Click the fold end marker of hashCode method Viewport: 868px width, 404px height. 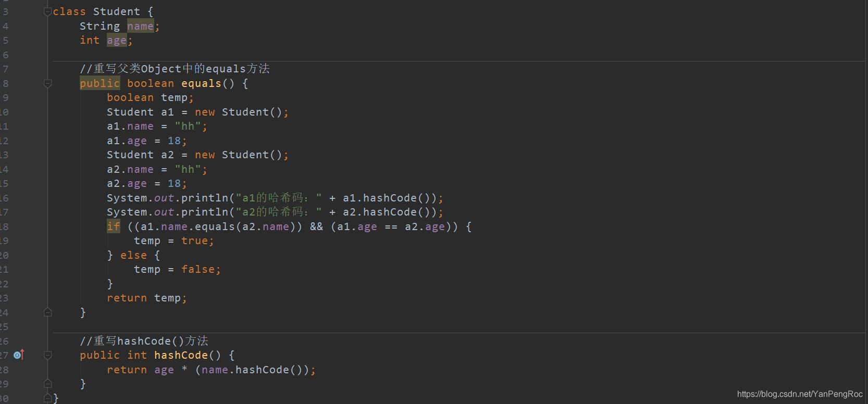(x=47, y=384)
